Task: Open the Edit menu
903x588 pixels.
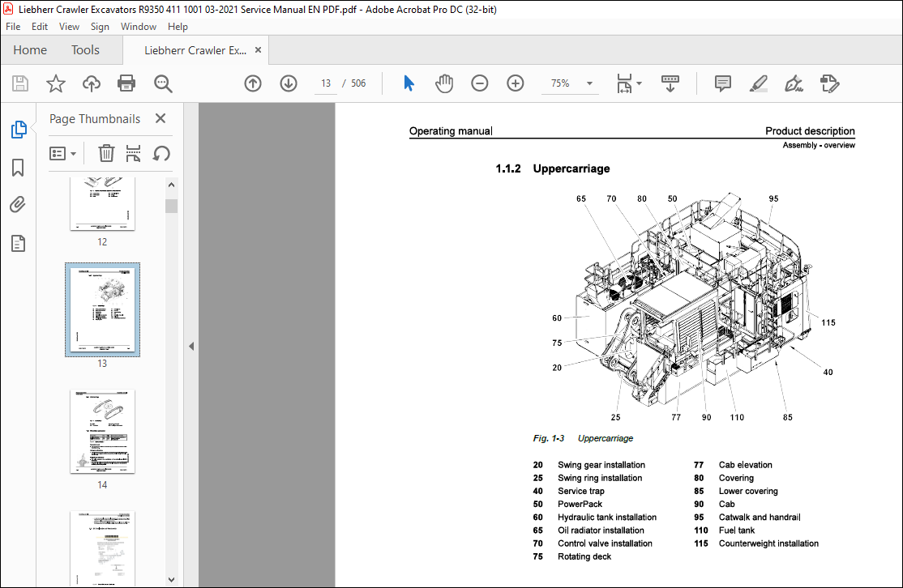Action: click(39, 27)
